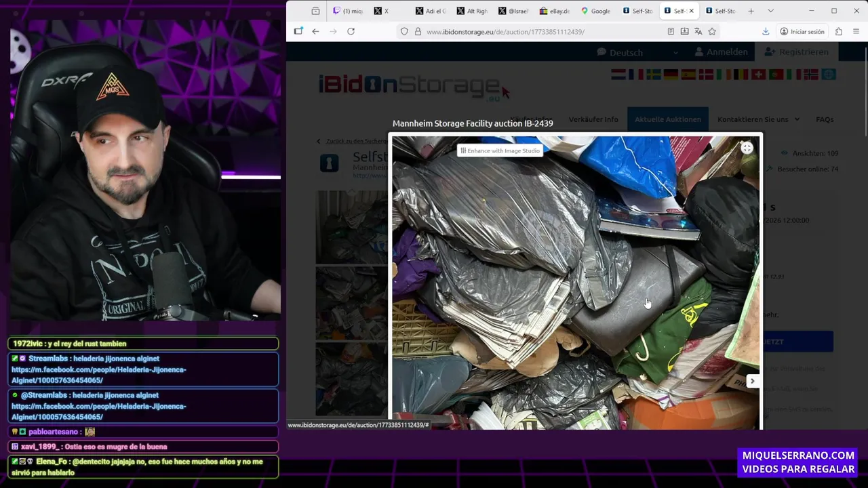The width and height of the screenshot is (868, 488).
Task: Click Enhance with Image Studio button
Action: (x=500, y=150)
